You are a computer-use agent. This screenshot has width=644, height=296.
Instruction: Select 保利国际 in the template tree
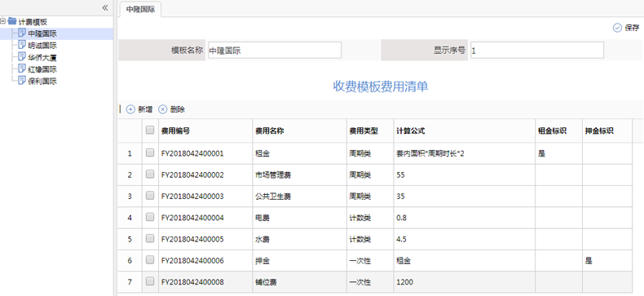pyautogui.click(x=42, y=82)
